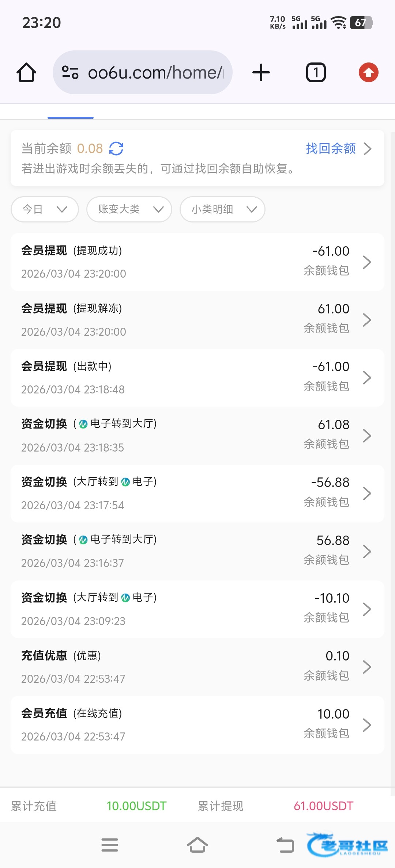Tap the browser home icon

[26, 72]
